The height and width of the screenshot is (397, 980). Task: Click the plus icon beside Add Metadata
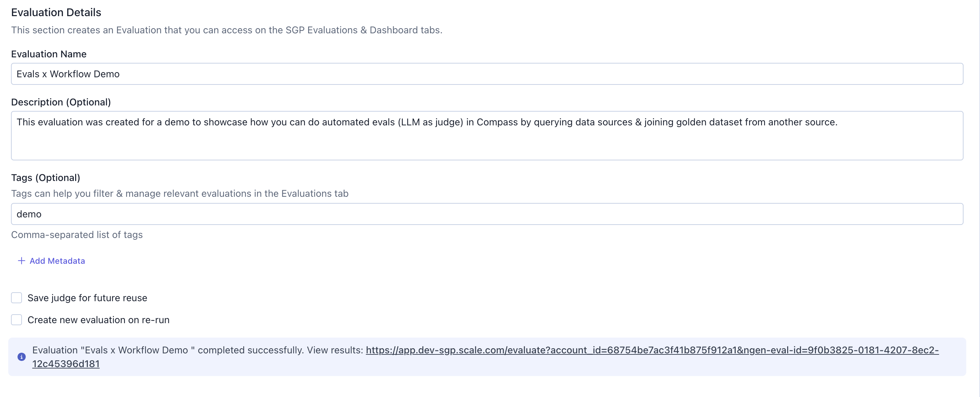pyautogui.click(x=21, y=261)
